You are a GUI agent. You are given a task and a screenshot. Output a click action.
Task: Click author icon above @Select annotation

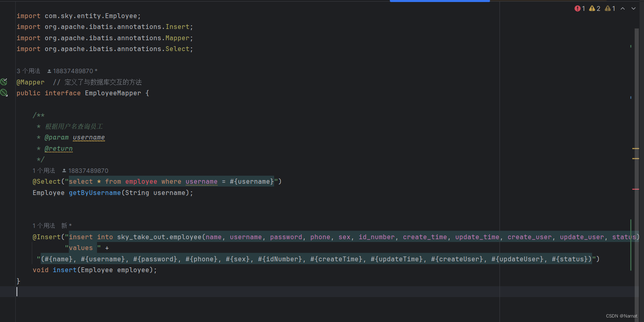[64, 171]
